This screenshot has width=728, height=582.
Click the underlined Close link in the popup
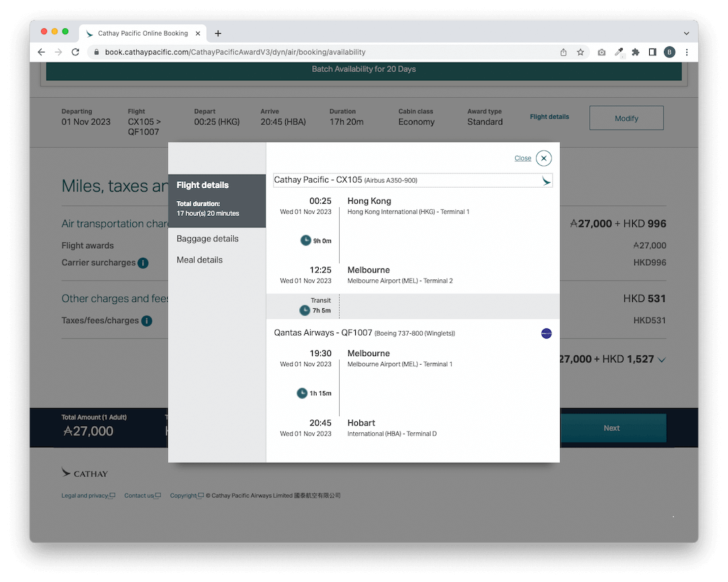[x=523, y=158]
